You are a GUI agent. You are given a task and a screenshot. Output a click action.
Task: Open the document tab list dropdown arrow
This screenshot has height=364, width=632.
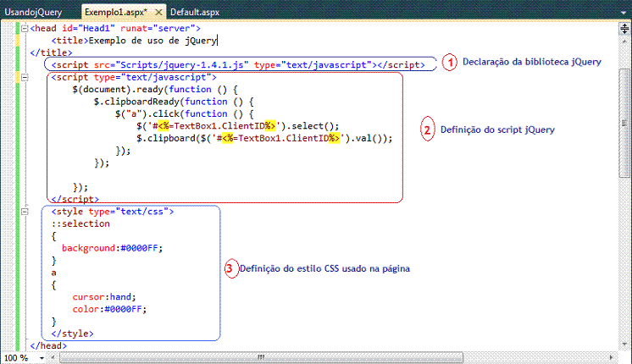click(x=624, y=13)
